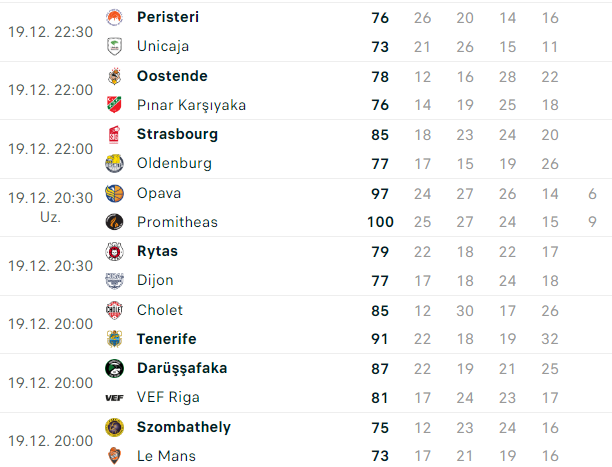Select the Dijon team name
This screenshot has width=612, height=467.
pyautogui.click(x=155, y=280)
